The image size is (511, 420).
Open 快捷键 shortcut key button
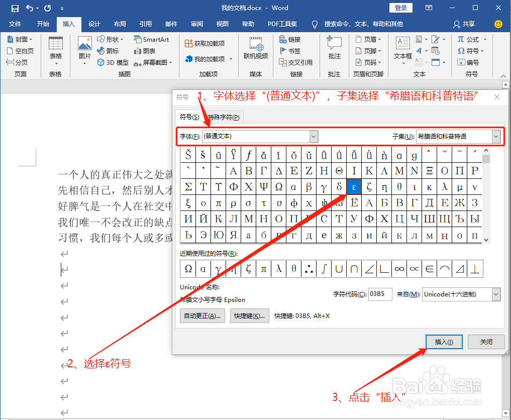coord(250,316)
